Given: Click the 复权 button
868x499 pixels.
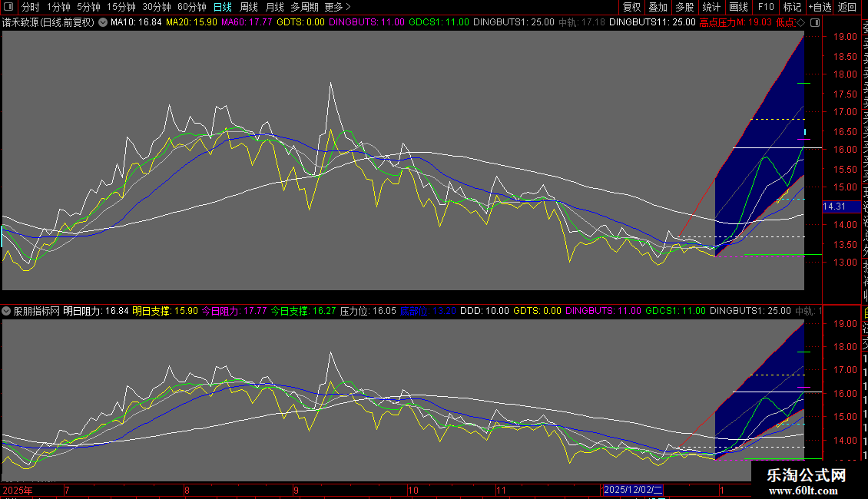Looking at the screenshot, I should click(631, 7).
